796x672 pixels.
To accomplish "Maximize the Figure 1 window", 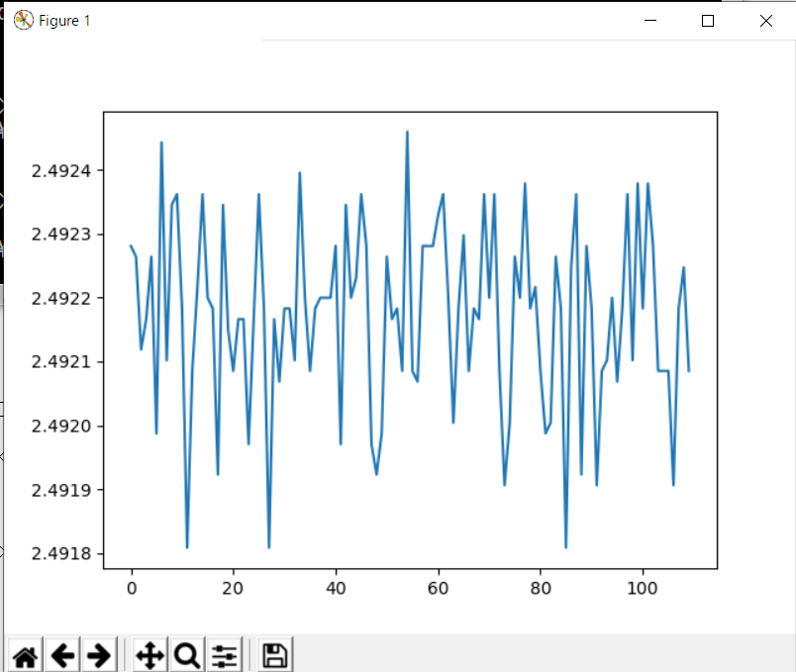I will tap(708, 20).
